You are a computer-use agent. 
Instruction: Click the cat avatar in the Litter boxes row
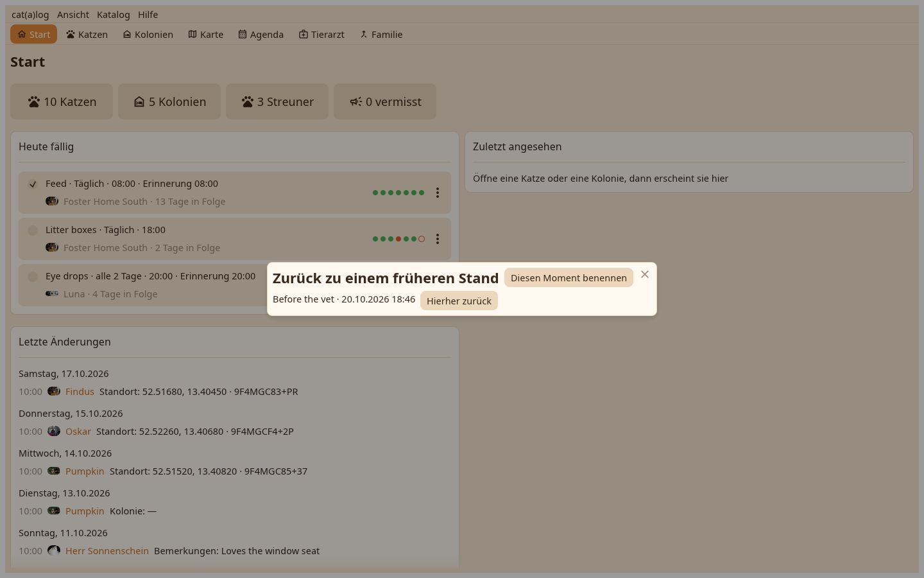[52, 247]
